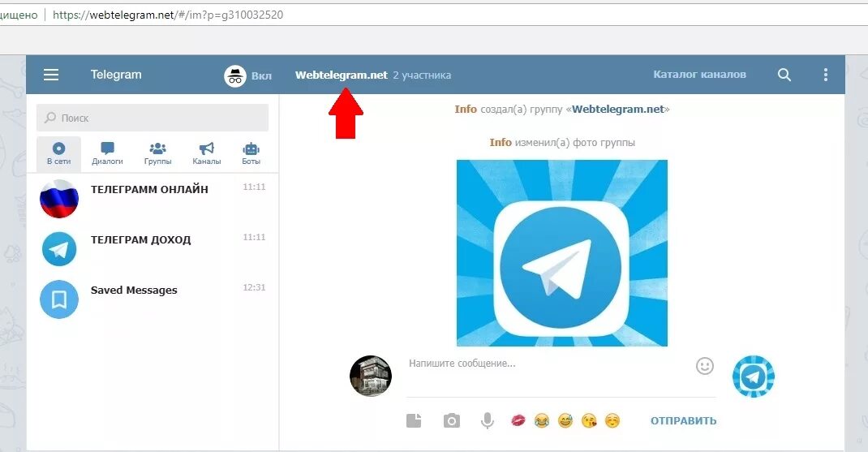Click the microphone voice message icon
The height and width of the screenshot is (452, 868).
pos(488,421)
